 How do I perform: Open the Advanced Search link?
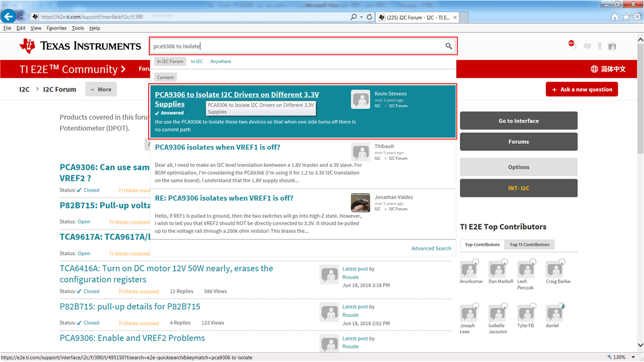(x=431, y=248)
